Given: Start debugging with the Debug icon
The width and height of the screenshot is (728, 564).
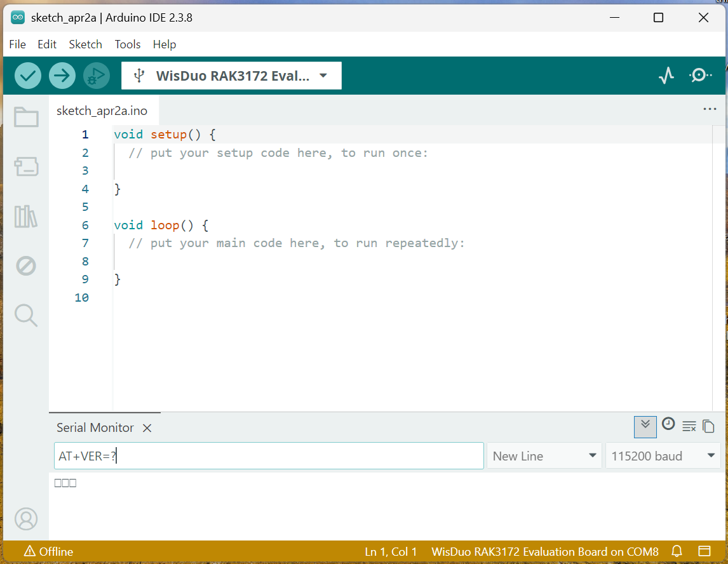Looking at the screenshot, I should click(x=96, y=76).
